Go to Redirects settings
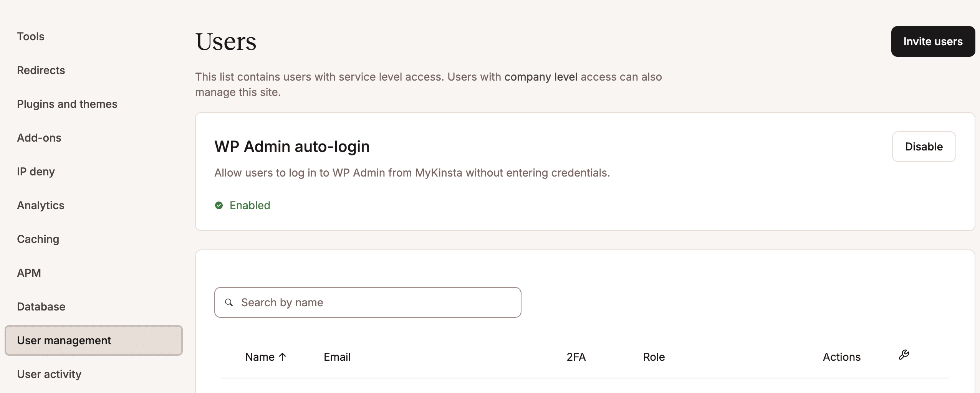Screen dimensions: 980x393 41,70
